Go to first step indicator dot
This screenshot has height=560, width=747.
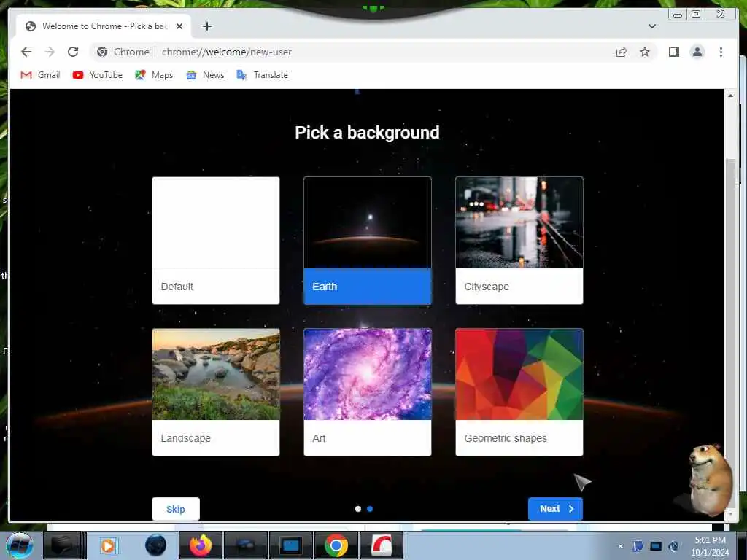click(x=357, y=509)
